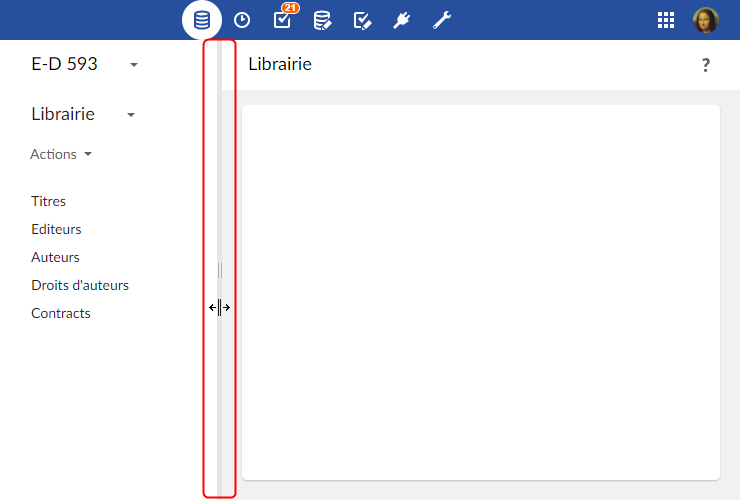
Task: Click the Librairie sidebar heading text
Action: 63,114
